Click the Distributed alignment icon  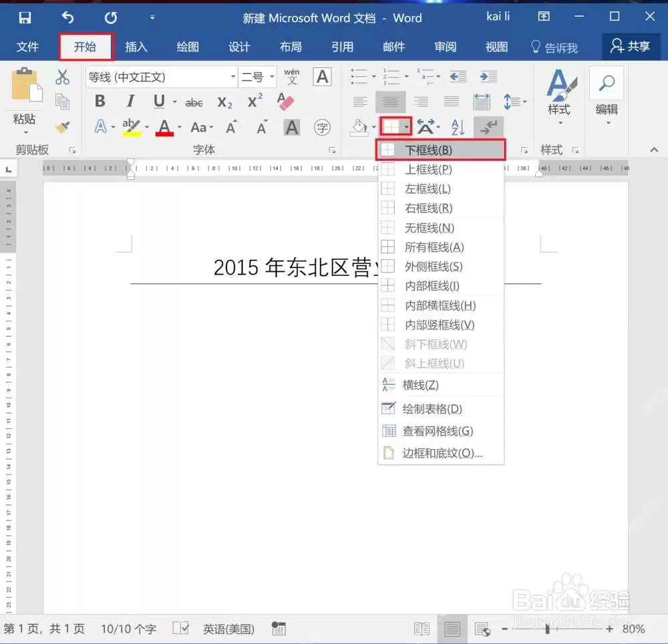click(x=482, y=102)
